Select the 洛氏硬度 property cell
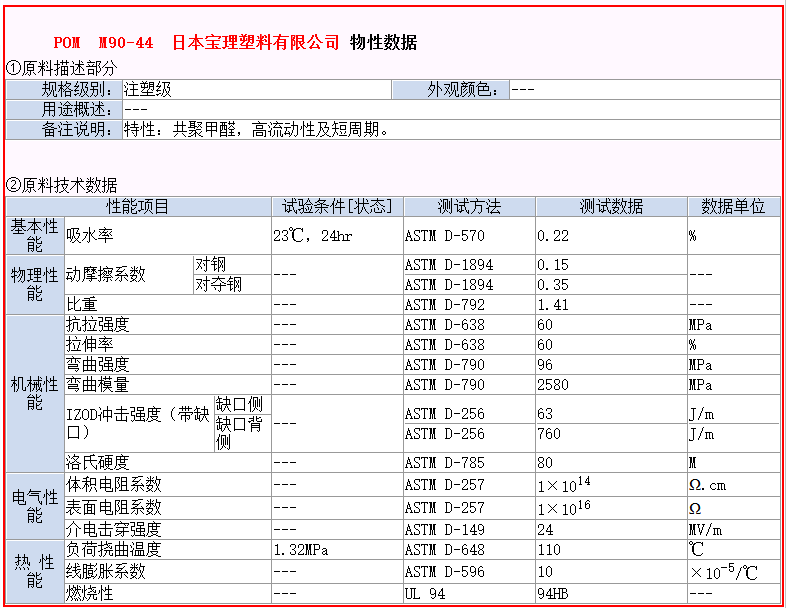 (97, 463)
